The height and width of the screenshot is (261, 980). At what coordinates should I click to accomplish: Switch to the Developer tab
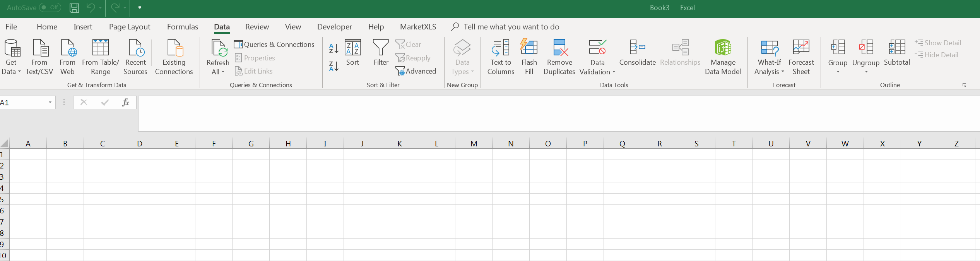pos(335,27)
